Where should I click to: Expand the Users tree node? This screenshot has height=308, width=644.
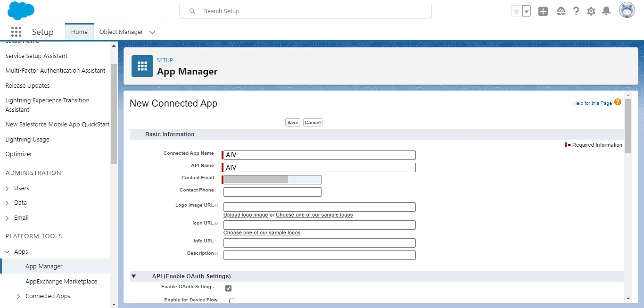(x=7, y=188)
